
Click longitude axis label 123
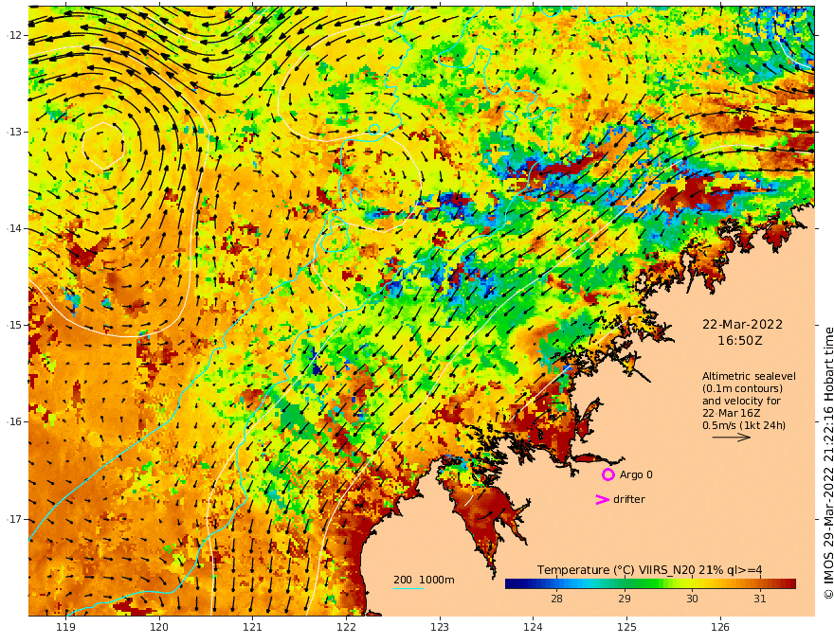click(440, 627)
